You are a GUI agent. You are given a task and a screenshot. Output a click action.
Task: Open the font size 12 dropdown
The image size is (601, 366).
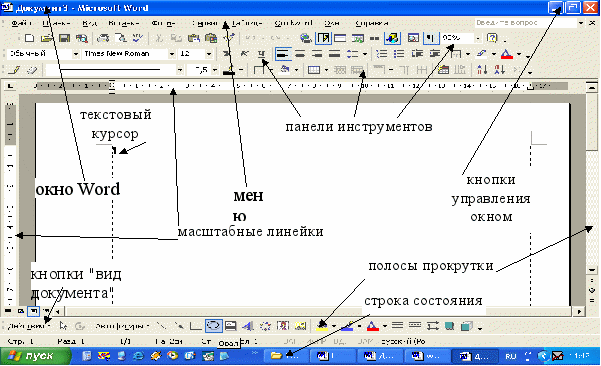tap(209, 54)
